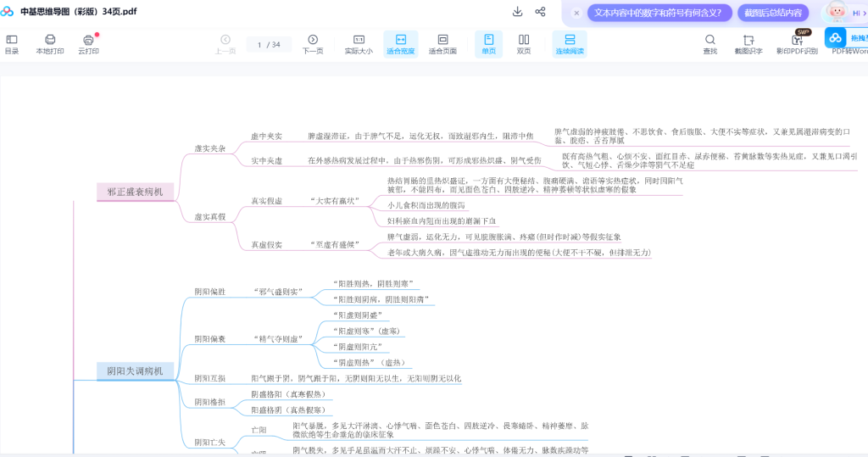Click the cloud app logo beside file name

pyautogui.click(x=7, y=12)
